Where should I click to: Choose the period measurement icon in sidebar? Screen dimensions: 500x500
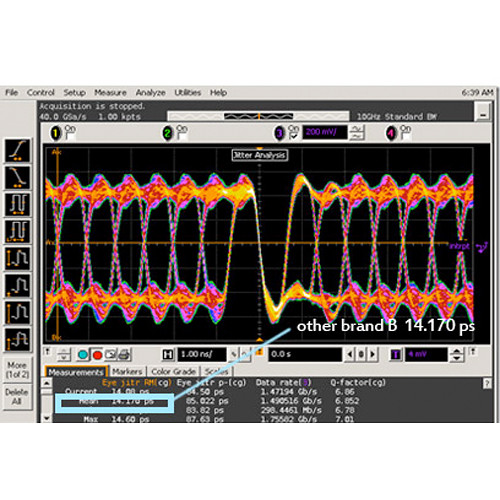click(18, 204)
